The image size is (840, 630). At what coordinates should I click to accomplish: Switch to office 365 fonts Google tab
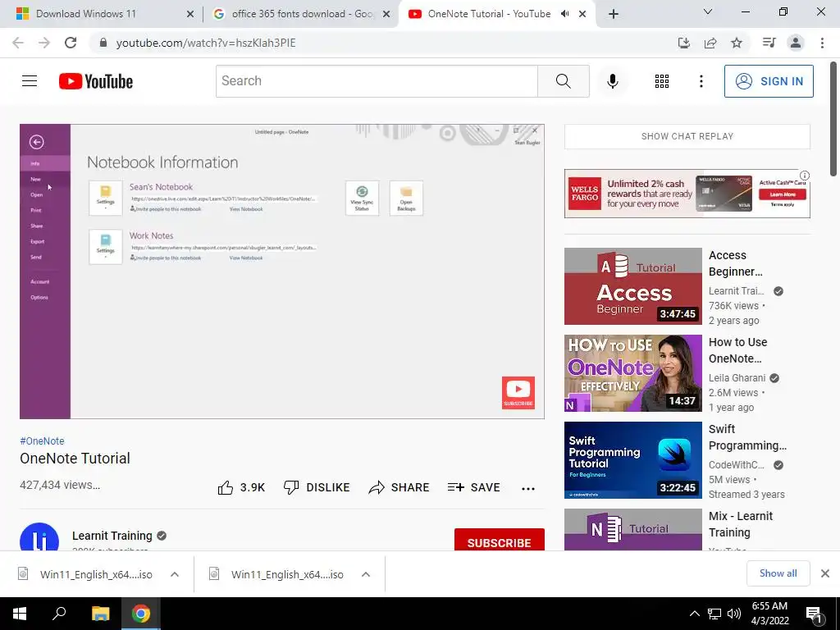click(x=303, y=14)
